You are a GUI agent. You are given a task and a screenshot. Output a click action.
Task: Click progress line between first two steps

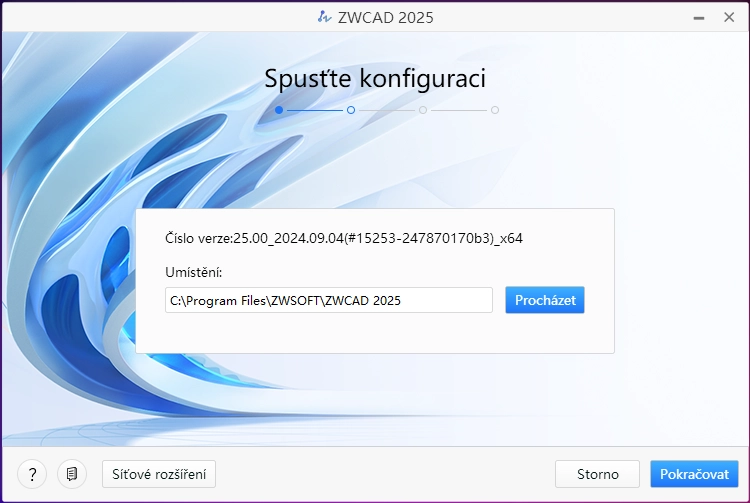[315, 110]
